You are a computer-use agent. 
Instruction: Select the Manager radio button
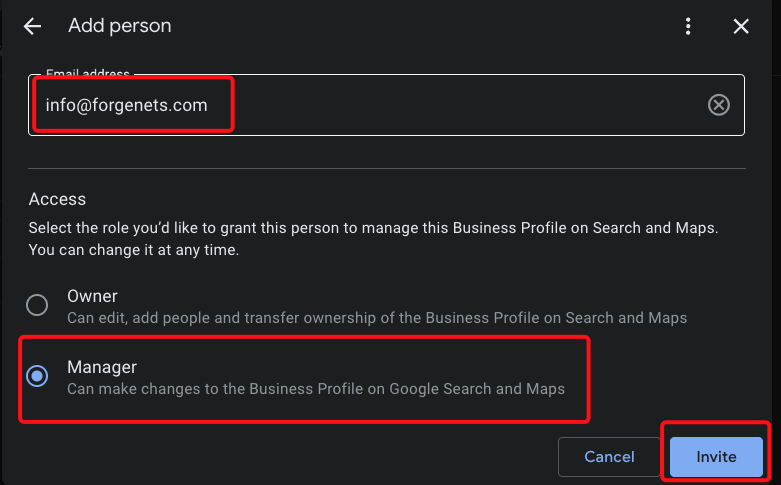[x=37, y=376]
